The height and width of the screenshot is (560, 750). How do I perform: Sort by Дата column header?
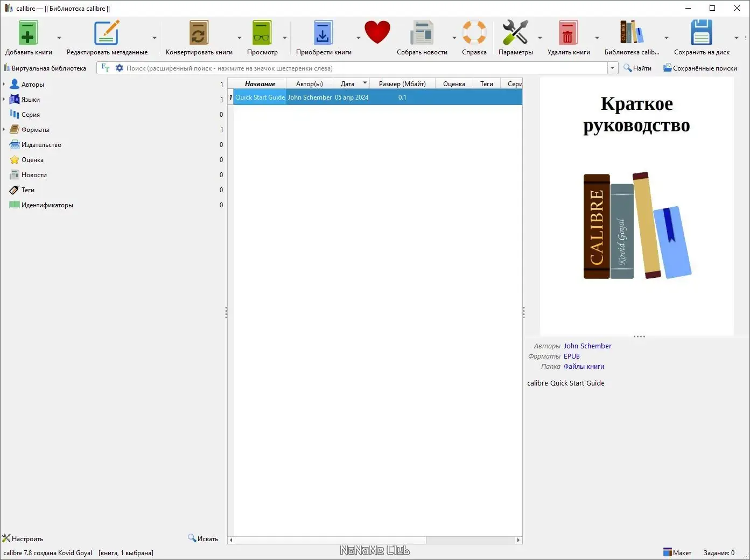351,83
